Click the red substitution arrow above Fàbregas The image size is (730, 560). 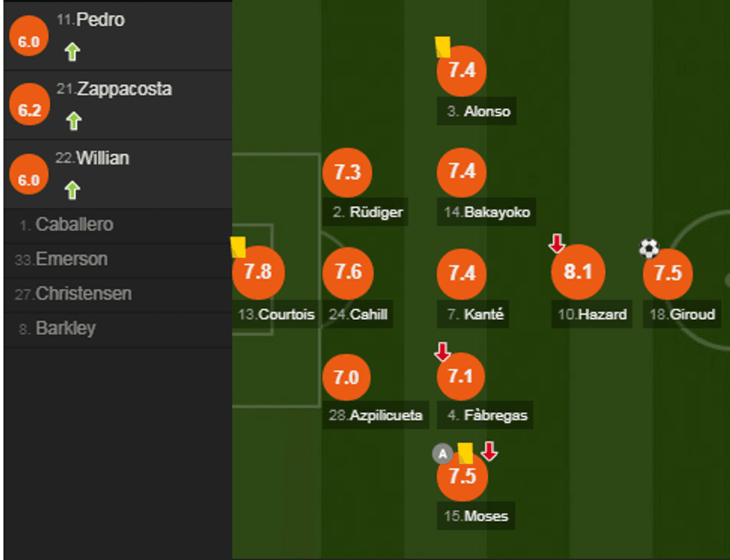[x=442, y=351]
